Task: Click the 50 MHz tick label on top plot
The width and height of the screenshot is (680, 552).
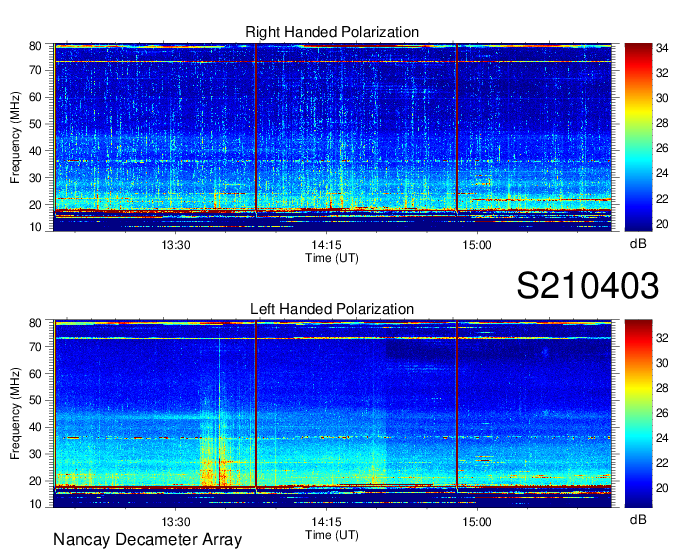Action: coord(35,124)
